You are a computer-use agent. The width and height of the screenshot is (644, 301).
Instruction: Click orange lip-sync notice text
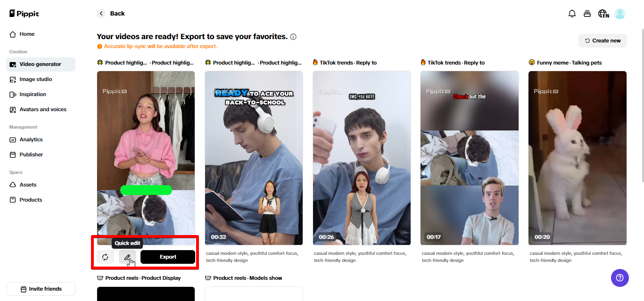[x=160, y=46]
